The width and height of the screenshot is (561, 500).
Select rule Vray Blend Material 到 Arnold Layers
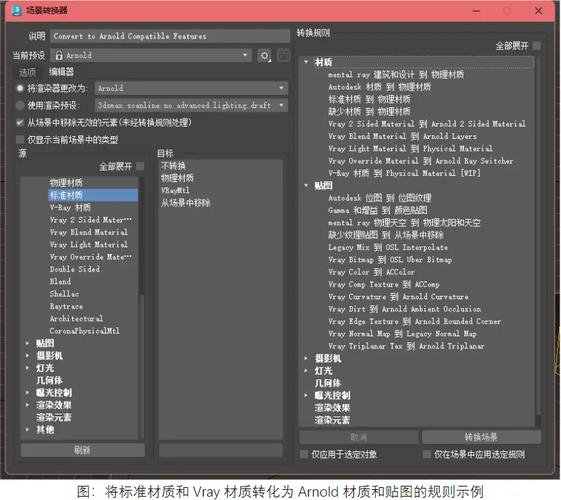point(403,136)
